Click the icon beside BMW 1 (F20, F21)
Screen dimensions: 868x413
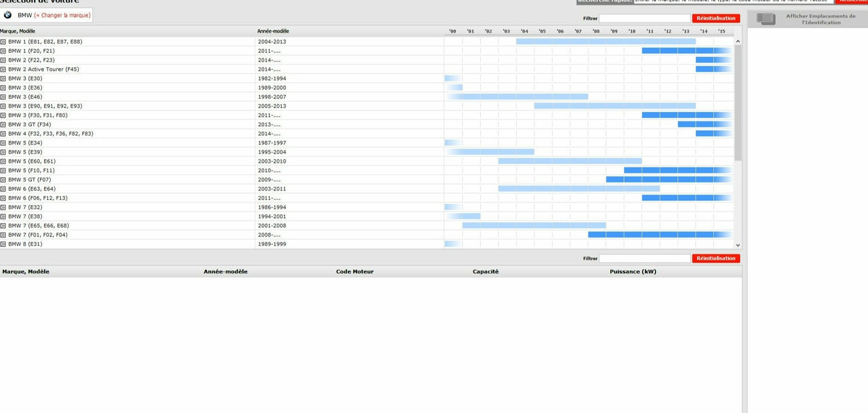coord(3,51)
